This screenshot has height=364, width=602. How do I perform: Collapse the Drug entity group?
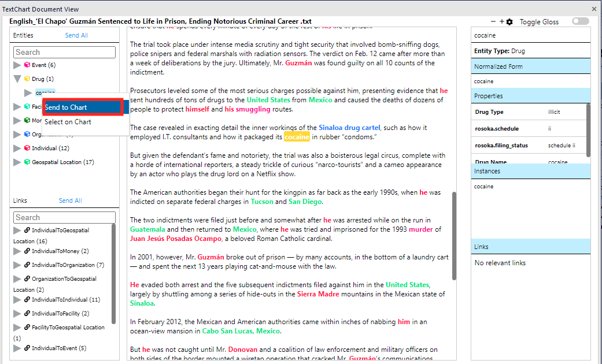pos(17,79)
